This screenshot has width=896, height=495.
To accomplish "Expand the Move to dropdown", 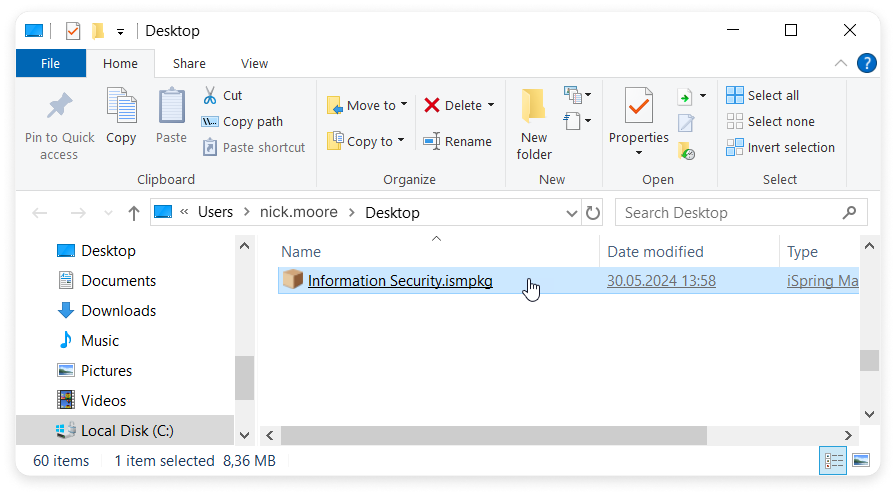I will pyautogui.click(x=404, y=105).
